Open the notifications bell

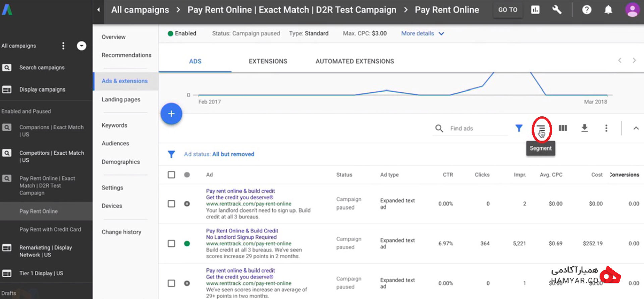(608, 10)
